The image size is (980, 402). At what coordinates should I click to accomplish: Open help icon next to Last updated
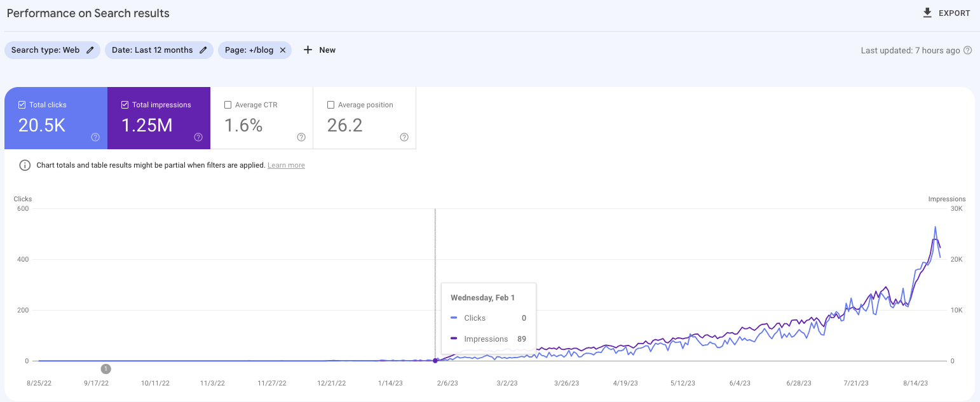pyautogui.click(x=967, y=51)
